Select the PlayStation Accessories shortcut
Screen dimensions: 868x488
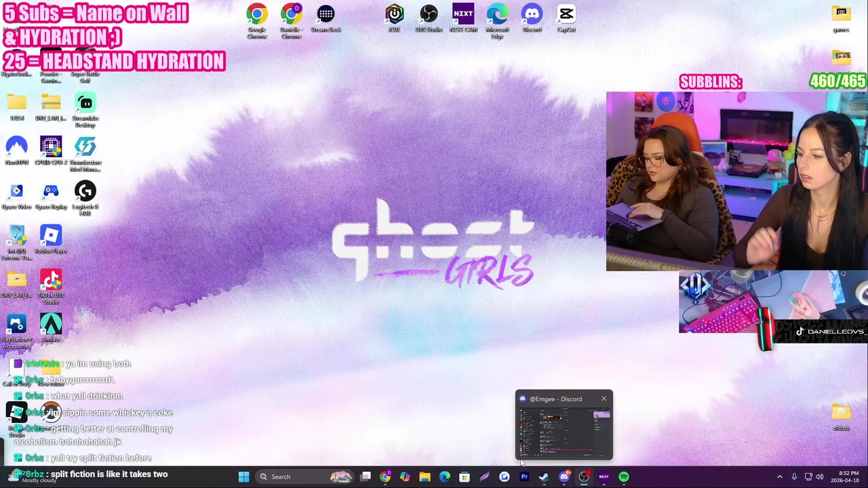(16, 331)
